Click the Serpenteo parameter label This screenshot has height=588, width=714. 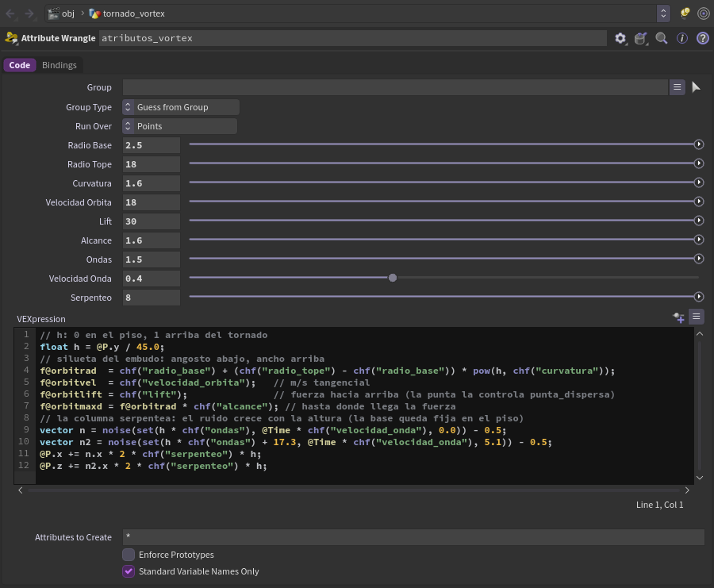(91, 298)
